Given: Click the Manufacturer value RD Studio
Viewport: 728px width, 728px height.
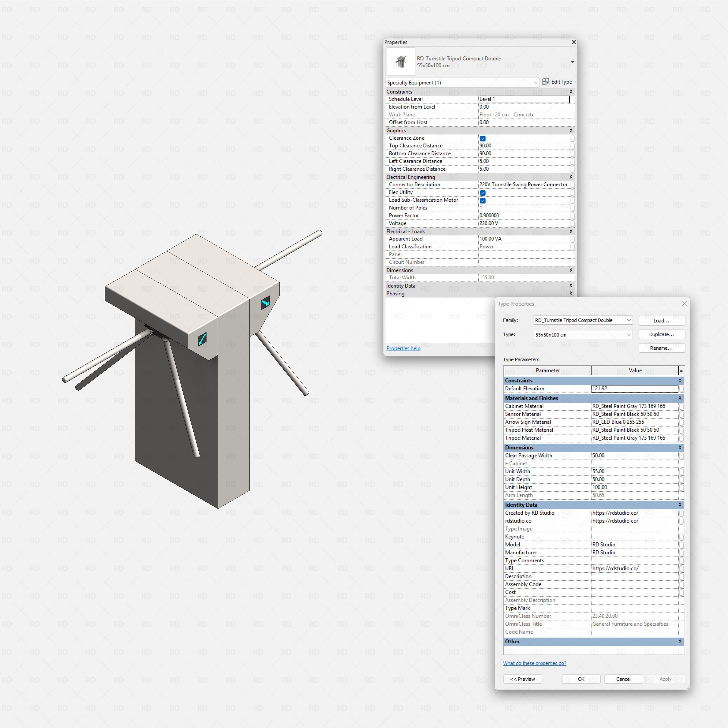Looking at the screenshot, I should point(634,552).
